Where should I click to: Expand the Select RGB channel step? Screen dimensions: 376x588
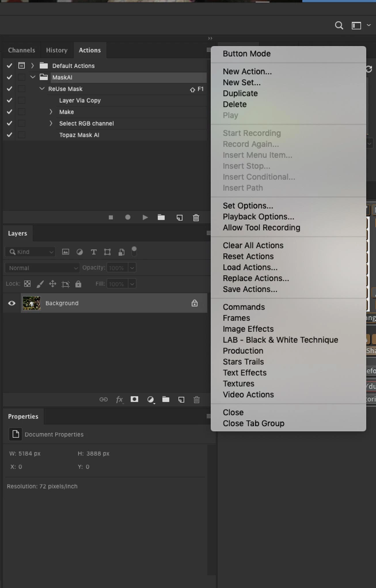click(51, 123)
